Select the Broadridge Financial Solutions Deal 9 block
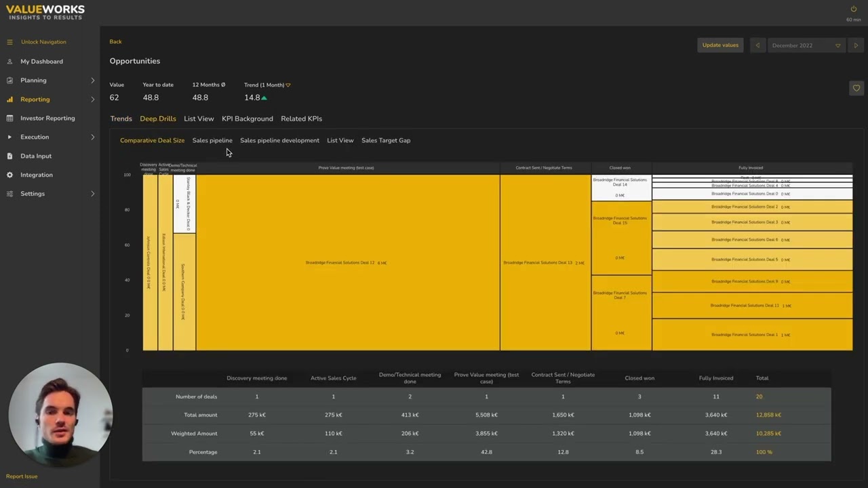The image size is (868, 488). (x=752, y=281)
